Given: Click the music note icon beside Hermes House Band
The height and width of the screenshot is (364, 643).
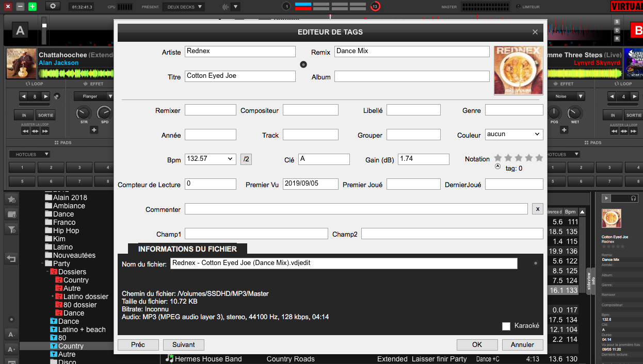Looking at the screenshot, I should [170, 359].
